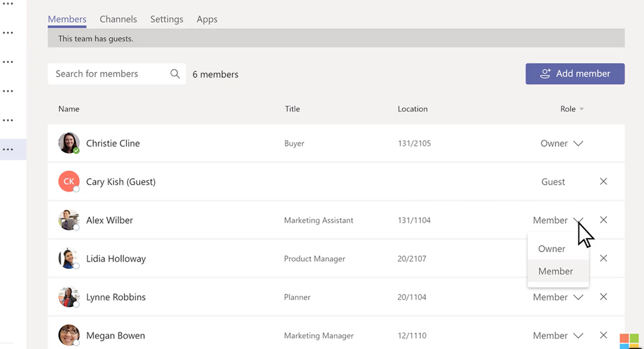644x349 pixels.
Task: Open the Settings tab
Action: click(167, 19)
